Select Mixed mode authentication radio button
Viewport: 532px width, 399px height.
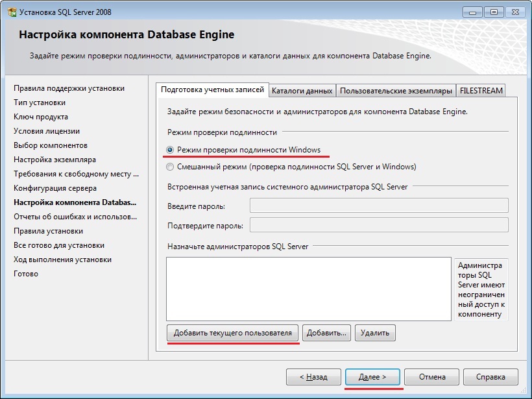(170, 167)
